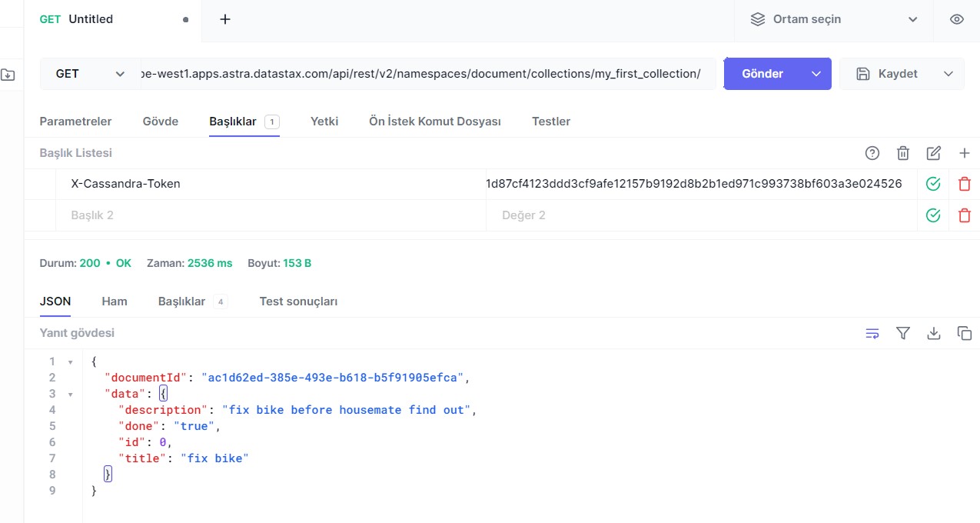This screenshot has width=980, height=523.
Task: Open the Ortam seçin environment dropdown
Action: click(832, 18)
